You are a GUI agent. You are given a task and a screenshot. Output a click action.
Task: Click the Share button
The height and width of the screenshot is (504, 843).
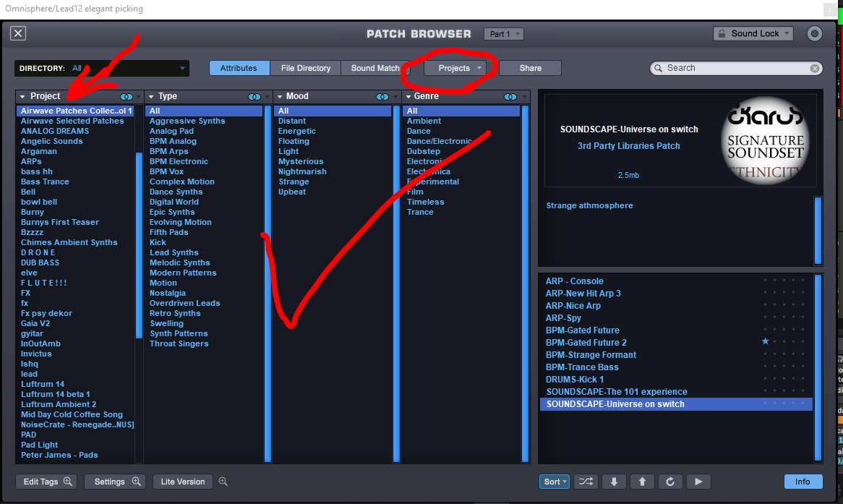click(530, 68)
